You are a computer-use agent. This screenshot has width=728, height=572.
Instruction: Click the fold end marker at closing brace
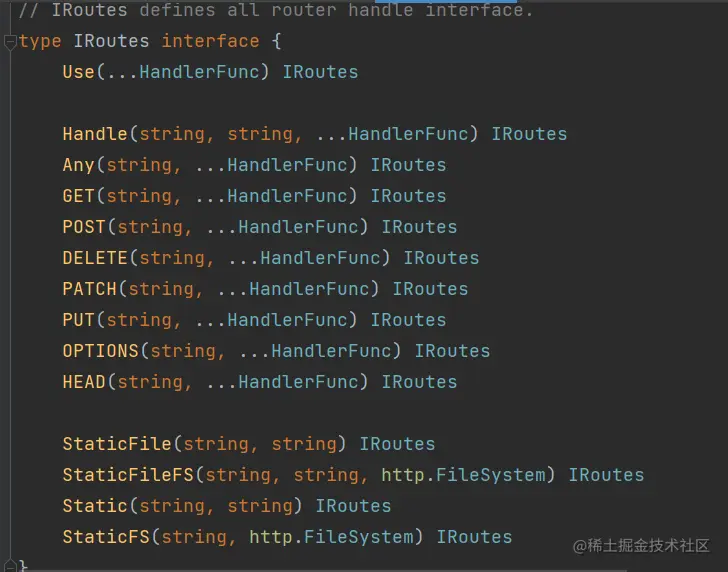point(10,566)
